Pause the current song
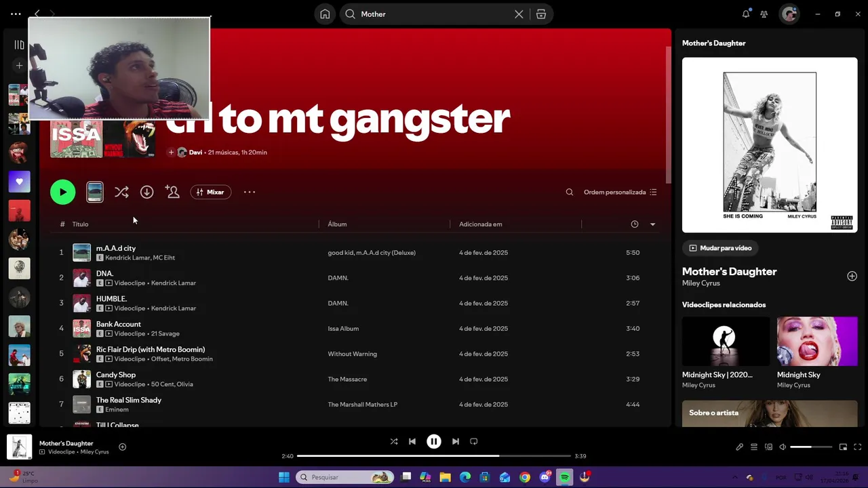This screenshot has height=488, width=868. click(434, 441)
